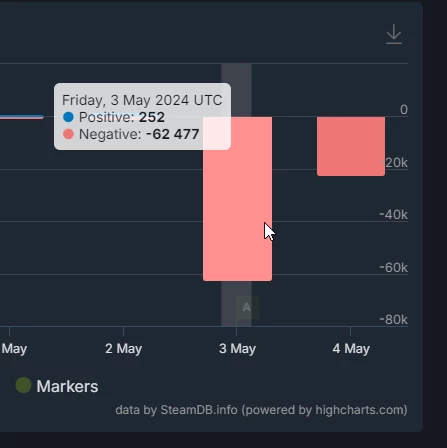
Task: Click the '-60k' y-axis label
Action: click(394, 267)
